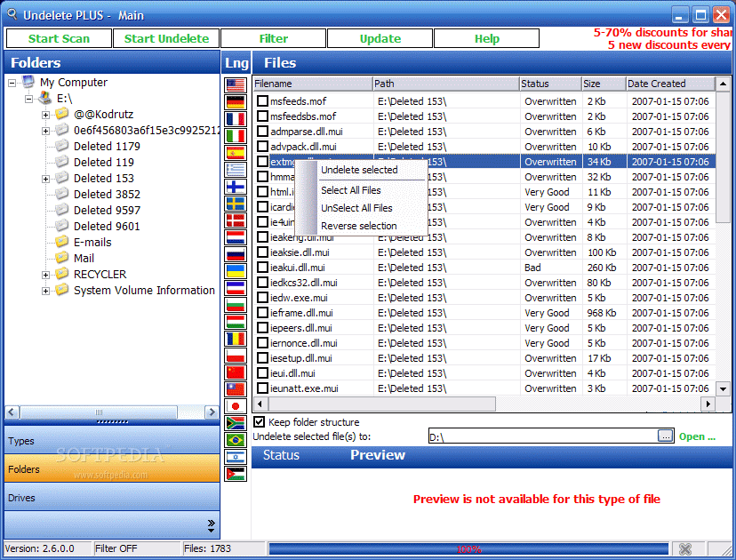Click the undelete destination path field
Viewport: 736px width, 560px height.
543,436
